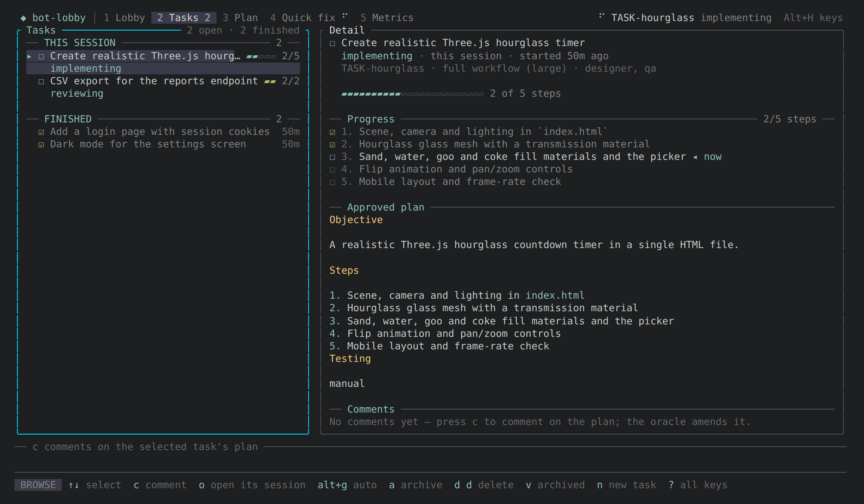The image size is (864, 504).
Task: Click the spinner icon beside TASK-hourglass status
Action: coord(601,16)
